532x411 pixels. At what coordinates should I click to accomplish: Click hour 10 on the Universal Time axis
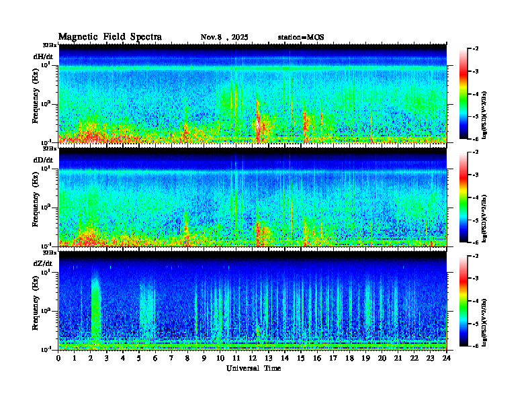coord(220,359)
